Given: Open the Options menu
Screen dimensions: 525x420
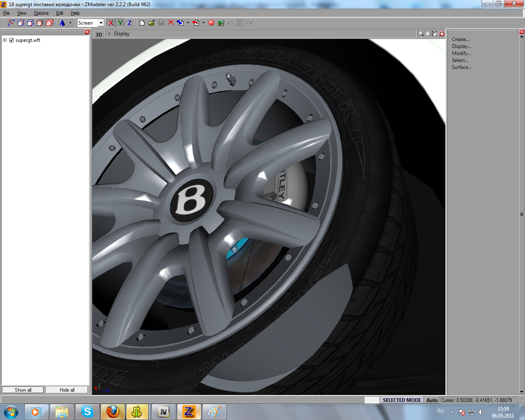Looking at the screenshot, I should tap(41, 13).
